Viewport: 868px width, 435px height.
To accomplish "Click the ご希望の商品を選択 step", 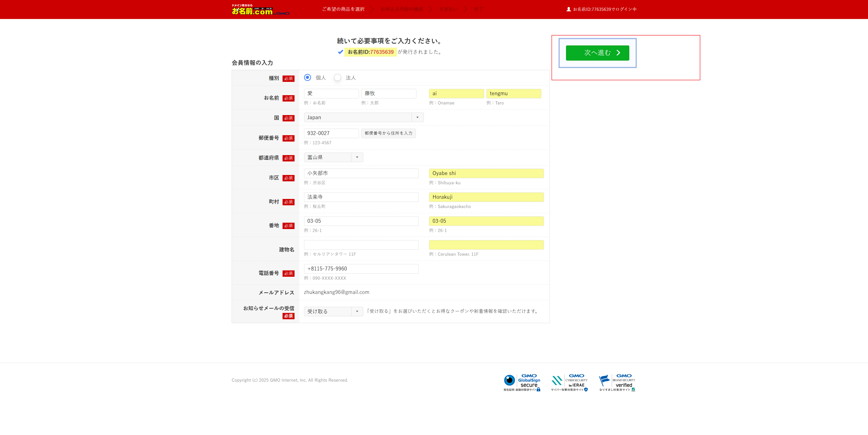I will pyautogui.click(x=343, y=9).
